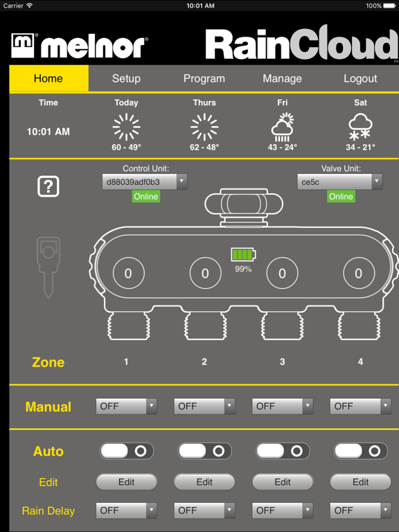
Task: Open Manual dropdown for zone 2
Action: [x=204, y=406]
